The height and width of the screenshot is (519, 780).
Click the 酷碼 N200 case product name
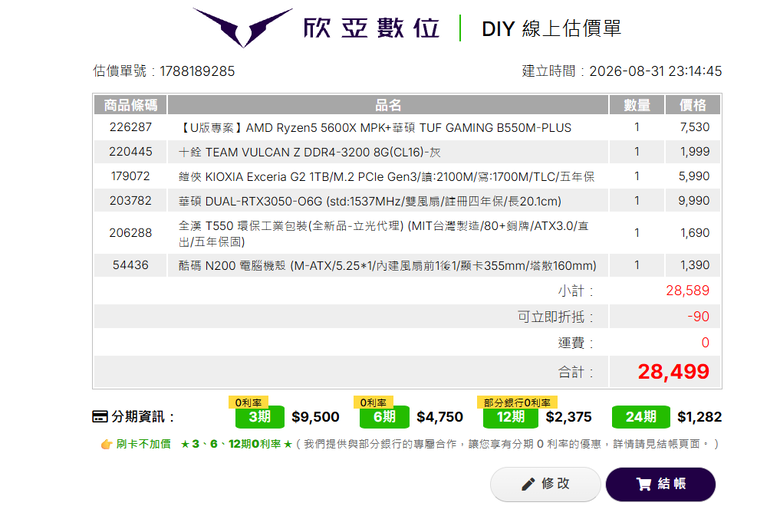[388, 266]
